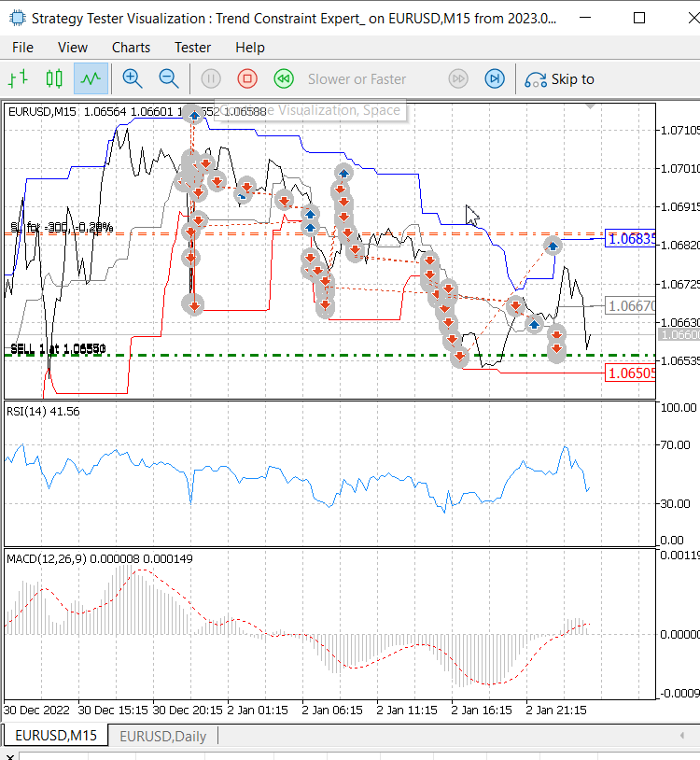This screenshot has height=760, width=700.
Task: Pause the visualization
Action: point(211,78)
